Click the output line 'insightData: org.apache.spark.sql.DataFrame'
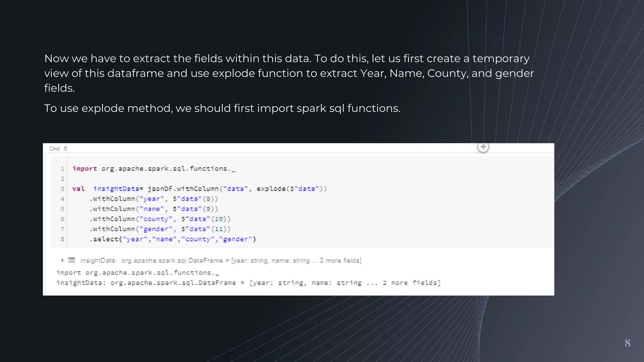The height and width of the screenshot is (362, 644). pyautogui.click(x=248, y=283)
